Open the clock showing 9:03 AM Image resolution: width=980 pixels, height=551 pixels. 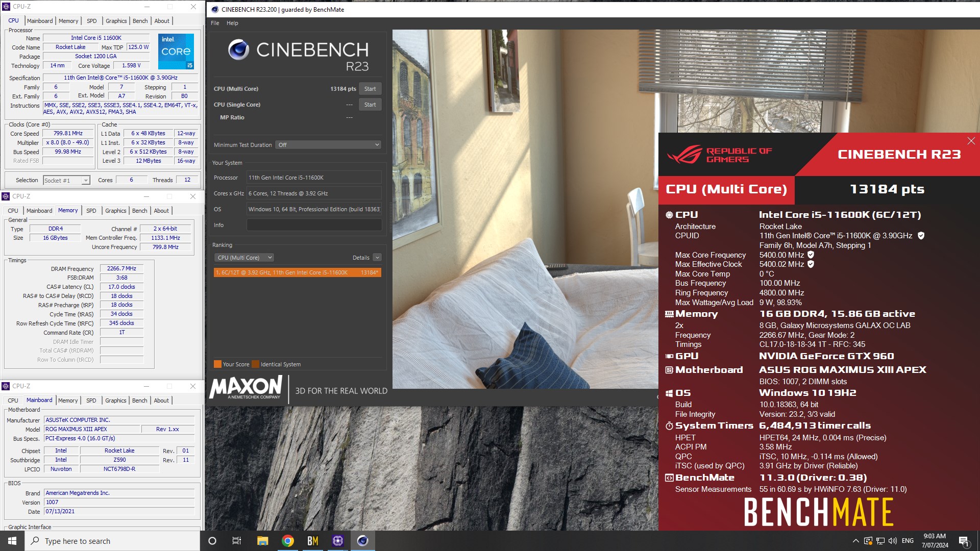coord(935,541)
